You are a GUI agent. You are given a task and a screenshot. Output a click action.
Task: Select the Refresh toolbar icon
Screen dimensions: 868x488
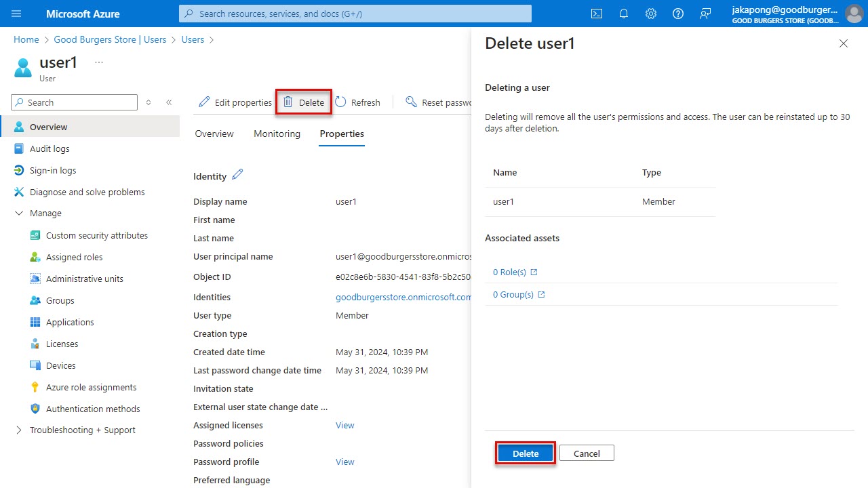pos(357,102)
